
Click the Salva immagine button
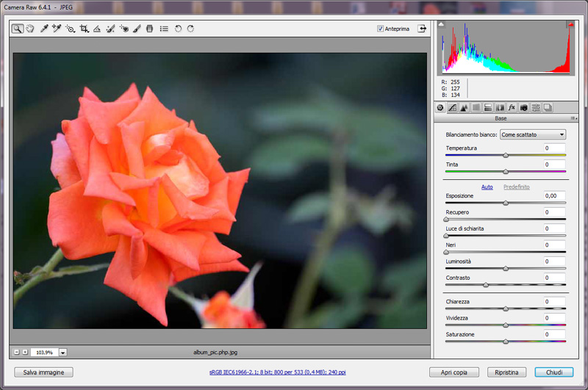(x=43, y=372)
